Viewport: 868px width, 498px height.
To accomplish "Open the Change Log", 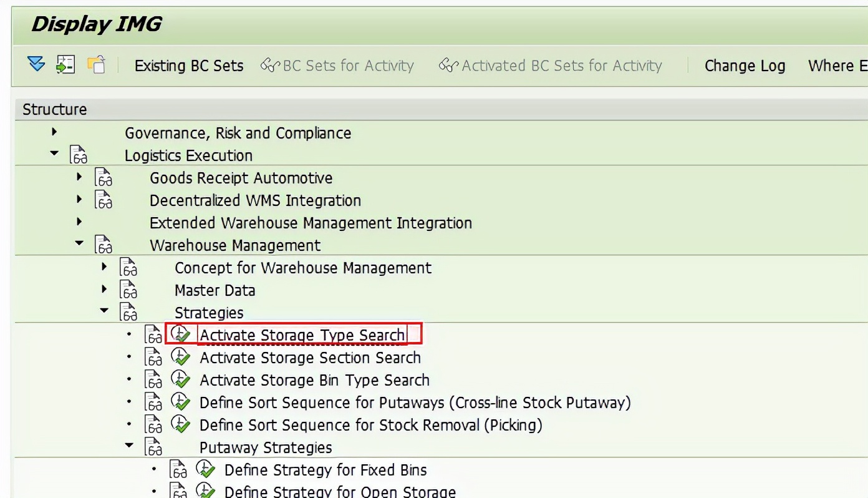I will point(745,66).
